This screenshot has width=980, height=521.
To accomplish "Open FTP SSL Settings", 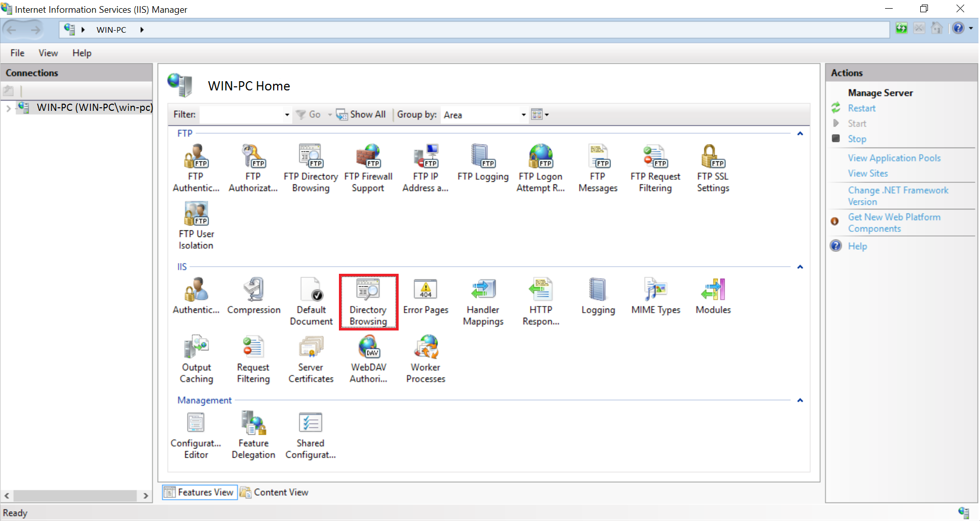I will (713, 168).
